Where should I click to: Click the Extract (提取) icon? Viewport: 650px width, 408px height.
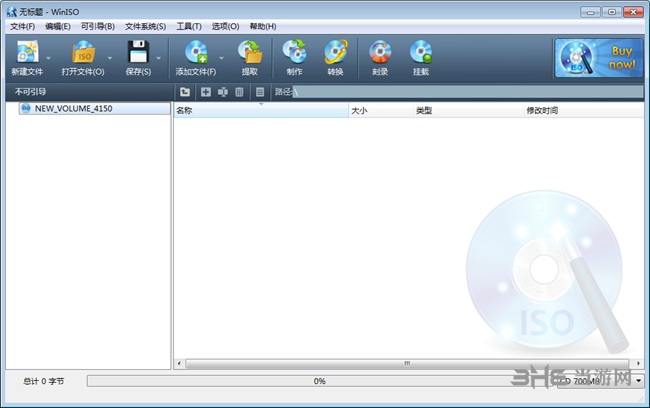(250, 52)
